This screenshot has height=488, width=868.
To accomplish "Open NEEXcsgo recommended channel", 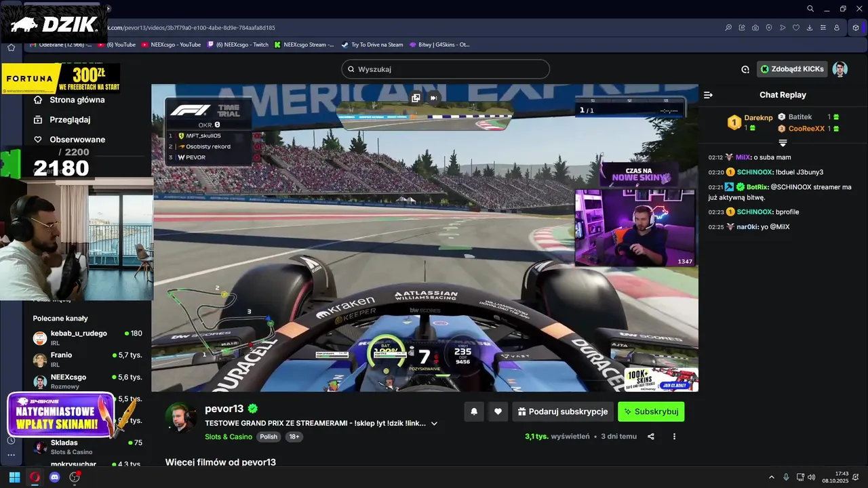I will (87, 382).
